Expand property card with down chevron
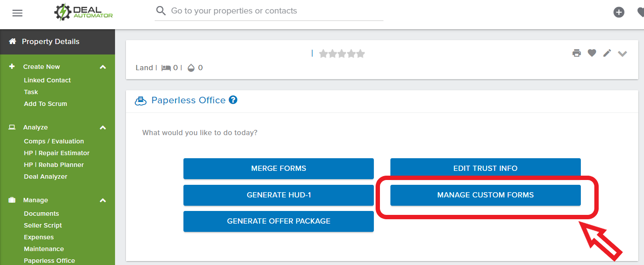Viewport: 644px width, 265px height. (x=622, y=54)
